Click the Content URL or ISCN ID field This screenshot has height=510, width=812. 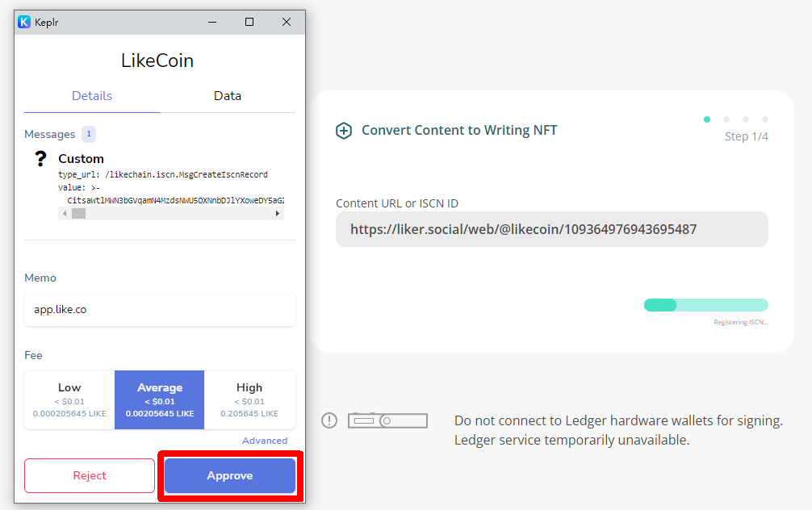(552, 229)
